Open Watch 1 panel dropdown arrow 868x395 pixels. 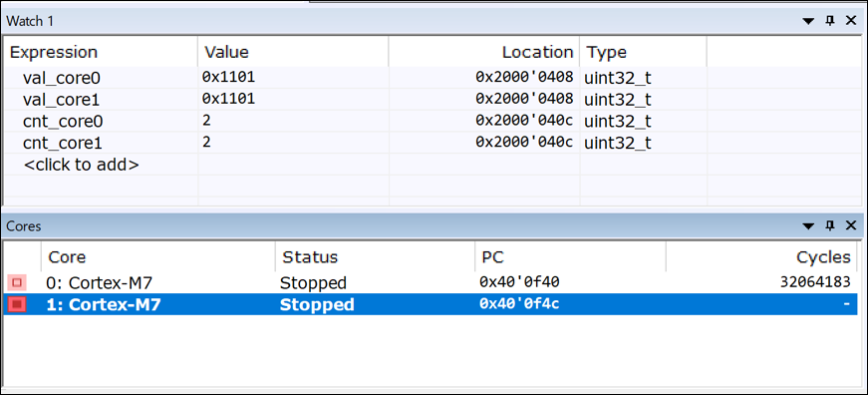pos(808,22)
